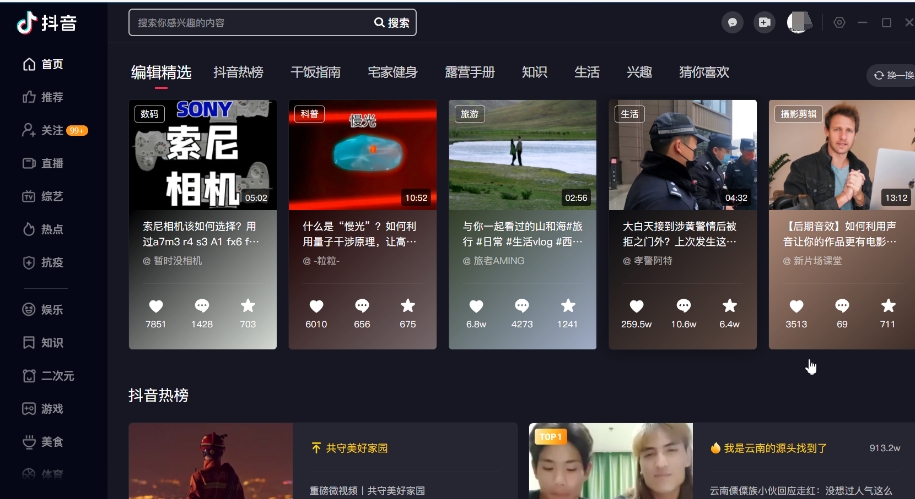
Task: Open the 摄影剪辑 video thumbnail
Action: [x=842, y=155]
